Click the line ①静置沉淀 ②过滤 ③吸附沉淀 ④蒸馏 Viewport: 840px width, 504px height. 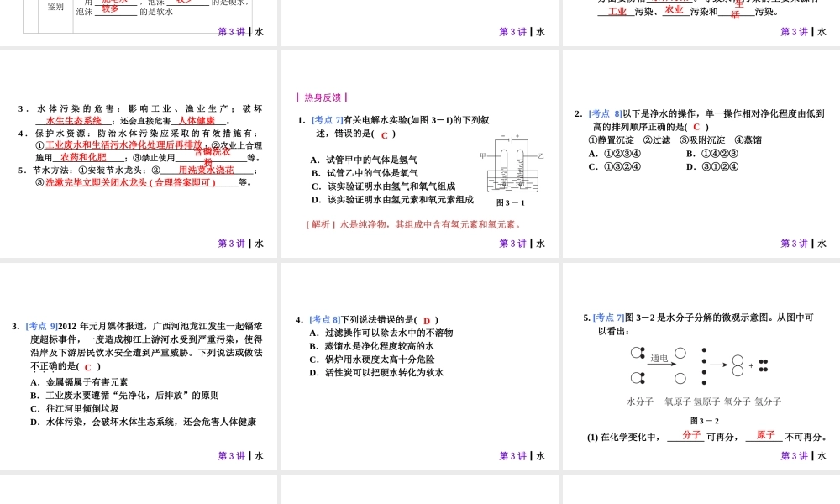point(675,140)
